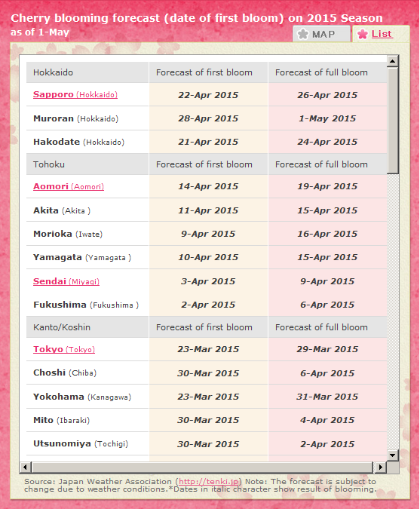
Task: Click the Hokkaido region header cell
Action: coord(87,72)
